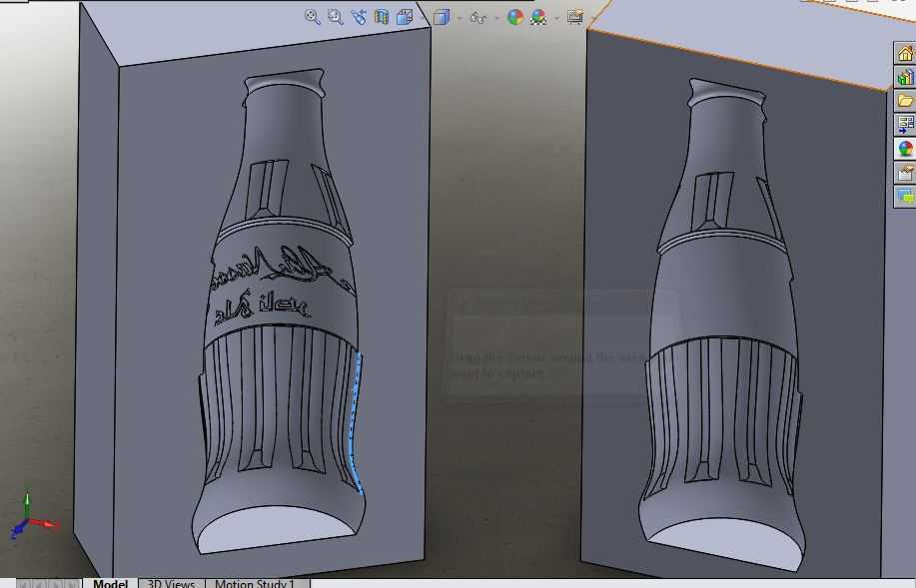Open the Custom Properties task pane tab
Image resolution: width=916 pixels, height=588 pixels.
[x=905, y=173]
